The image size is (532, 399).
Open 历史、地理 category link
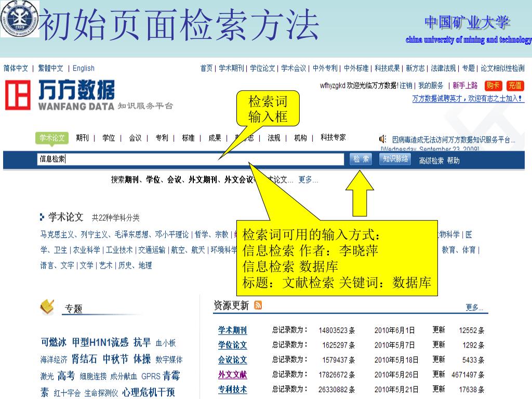point(135,265)
